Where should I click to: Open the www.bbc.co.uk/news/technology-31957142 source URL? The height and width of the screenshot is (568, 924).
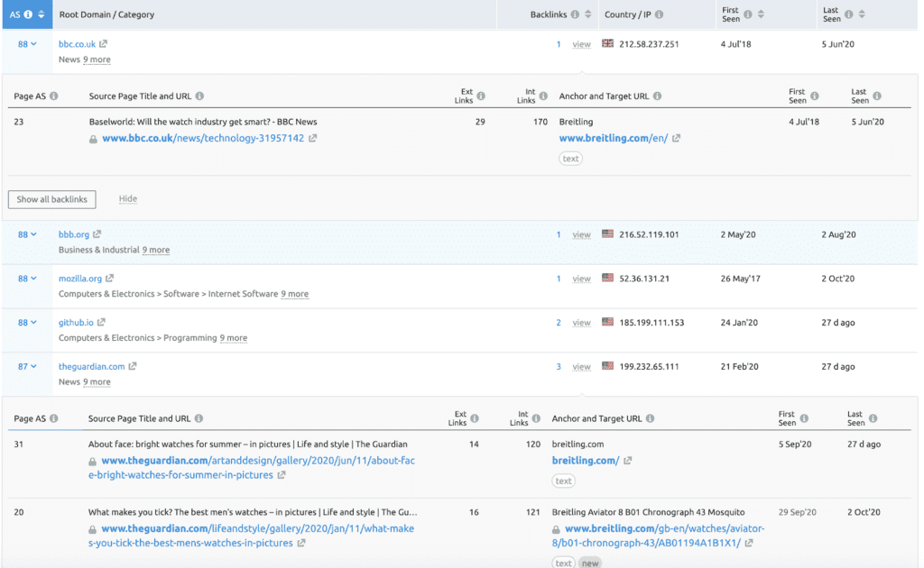203,138
